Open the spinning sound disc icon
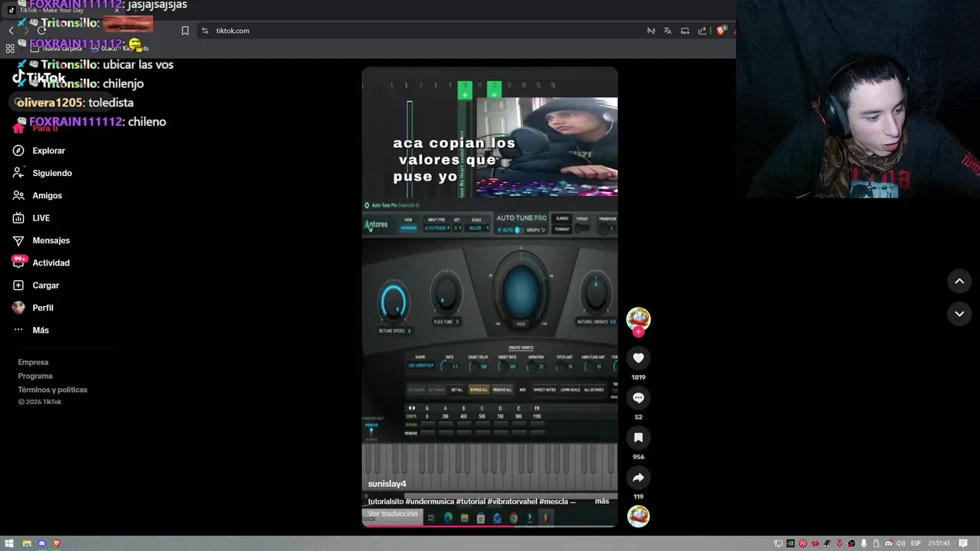The height and width of the screenshot is (551, 980). (x=639, y=516)
